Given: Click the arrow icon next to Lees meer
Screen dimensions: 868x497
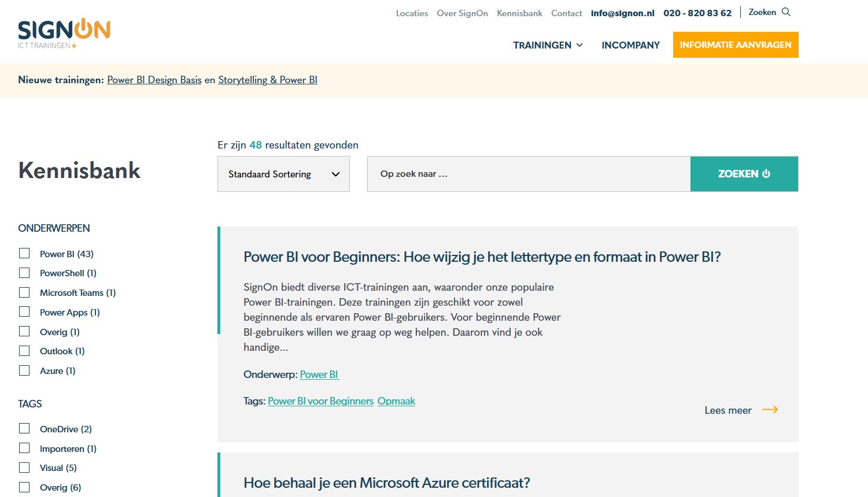Looking at the screenshot, I should pos(770,409).
